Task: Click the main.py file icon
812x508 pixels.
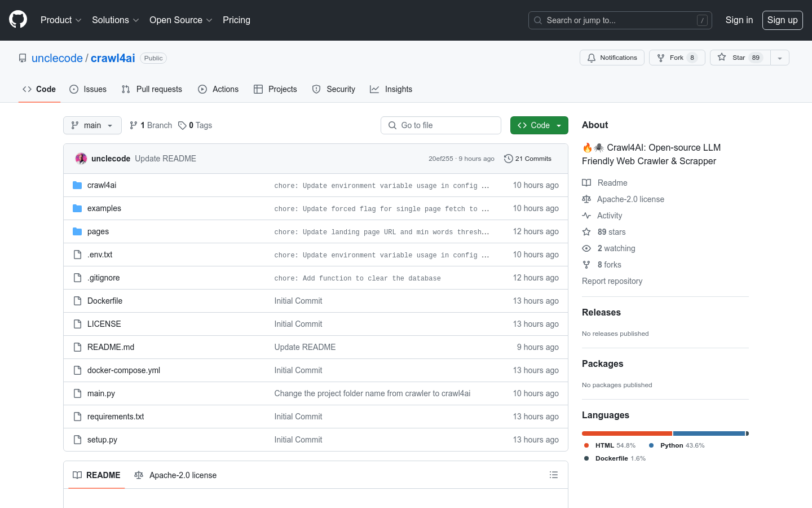Action: pyautogui.click(x=77, y=393)
